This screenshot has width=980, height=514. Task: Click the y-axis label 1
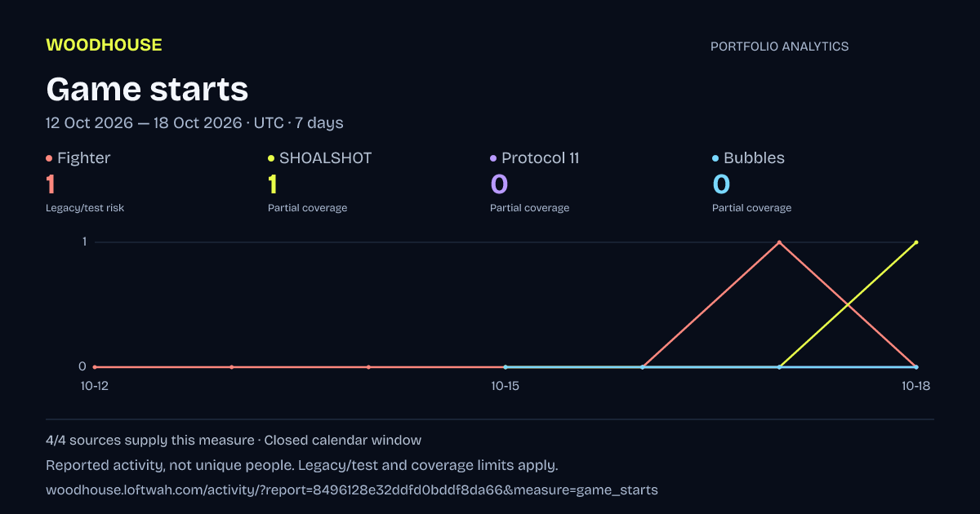(x=83, y=242)
